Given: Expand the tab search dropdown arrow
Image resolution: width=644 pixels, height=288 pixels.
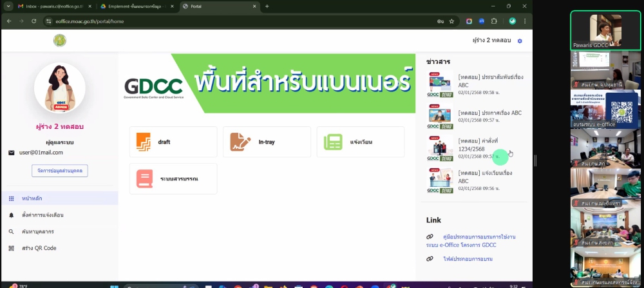Looking at the screenshot, I should (x=7, y=6).
